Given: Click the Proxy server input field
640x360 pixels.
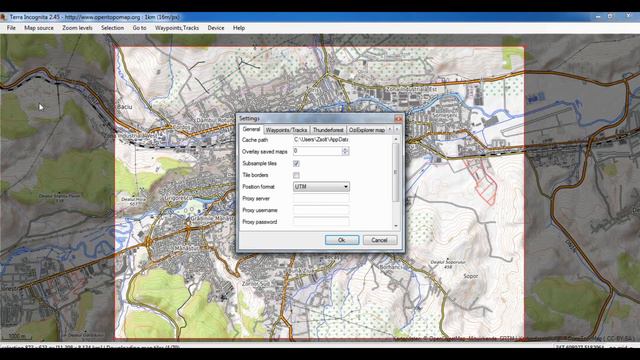Looking at the screenshot, I should 321,198.
